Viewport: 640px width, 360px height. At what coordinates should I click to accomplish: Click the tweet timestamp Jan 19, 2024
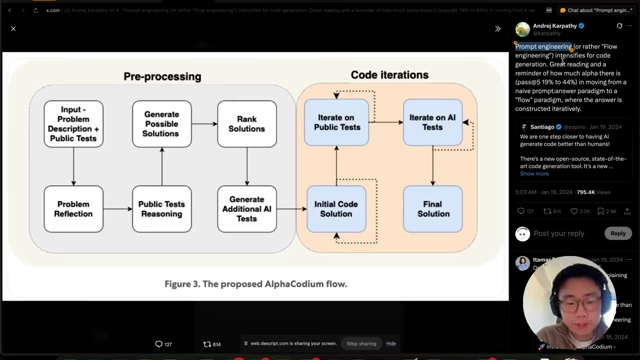point(544,192)
